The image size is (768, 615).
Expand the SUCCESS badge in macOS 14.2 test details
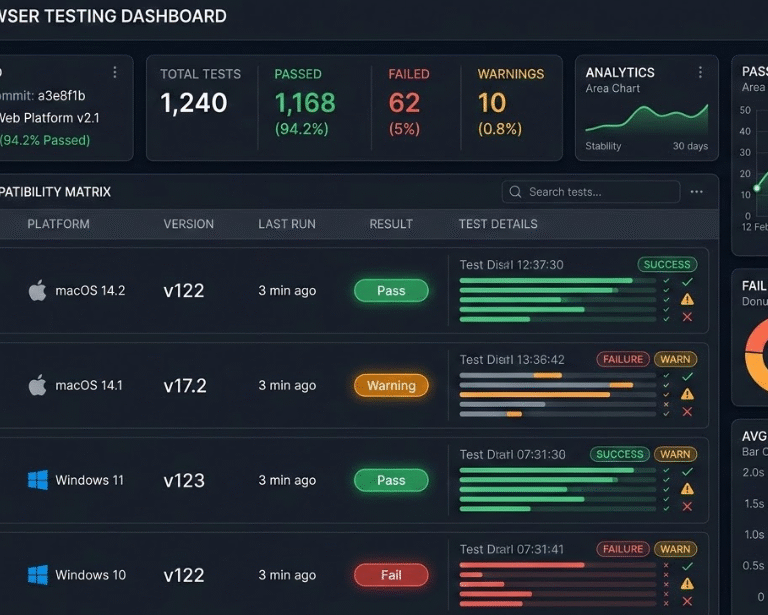(x=667, y=265)
